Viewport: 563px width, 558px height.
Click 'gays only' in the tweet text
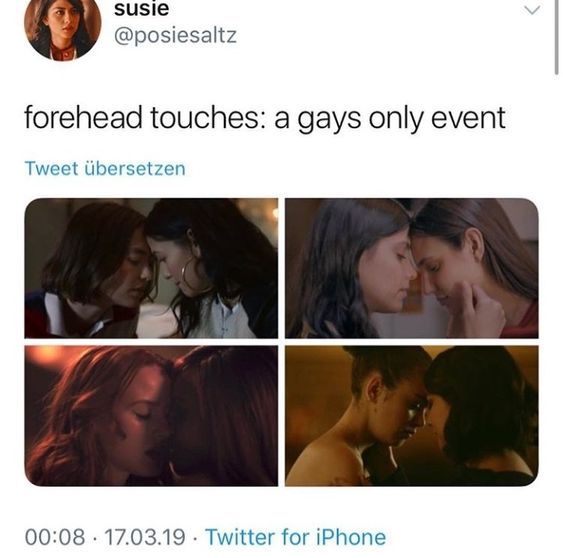[360, 119]
